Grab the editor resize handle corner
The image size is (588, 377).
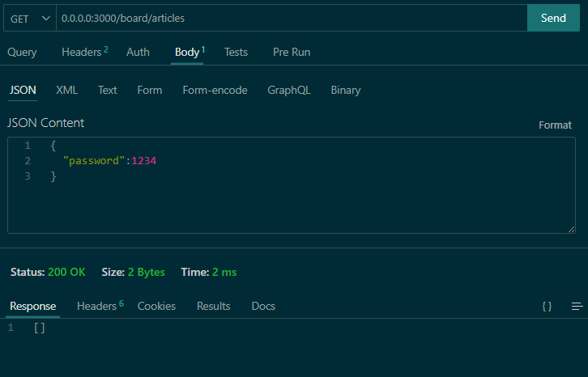click(x=571, y=229)
